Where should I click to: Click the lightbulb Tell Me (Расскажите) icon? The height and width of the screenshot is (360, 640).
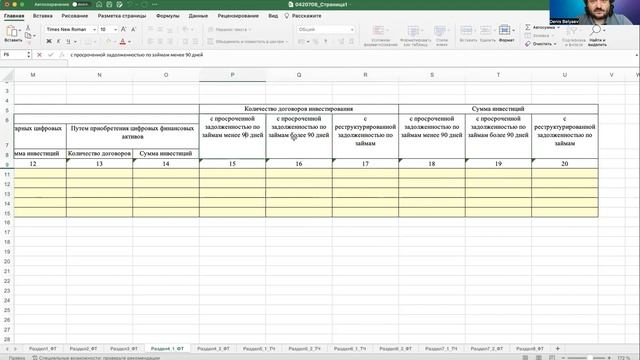pyautogui.click(x=287, y=16)
